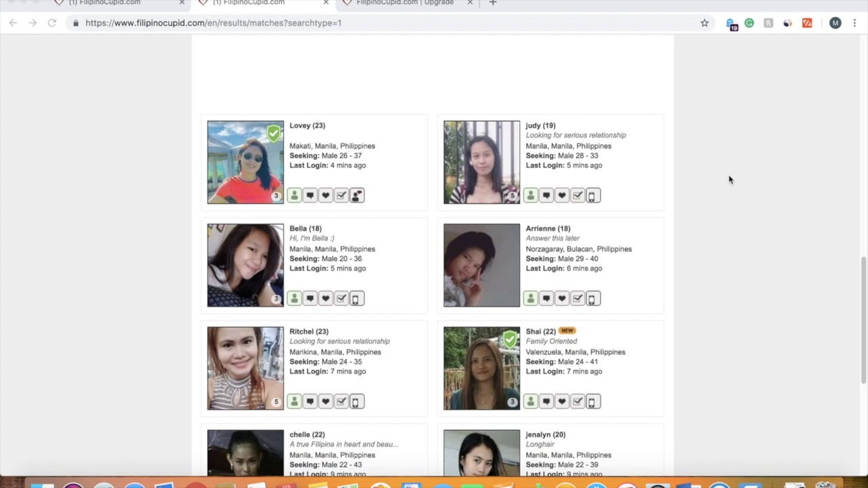Open Ritchel (23) profile name link
868x488 pixels.
click(309, 331)
